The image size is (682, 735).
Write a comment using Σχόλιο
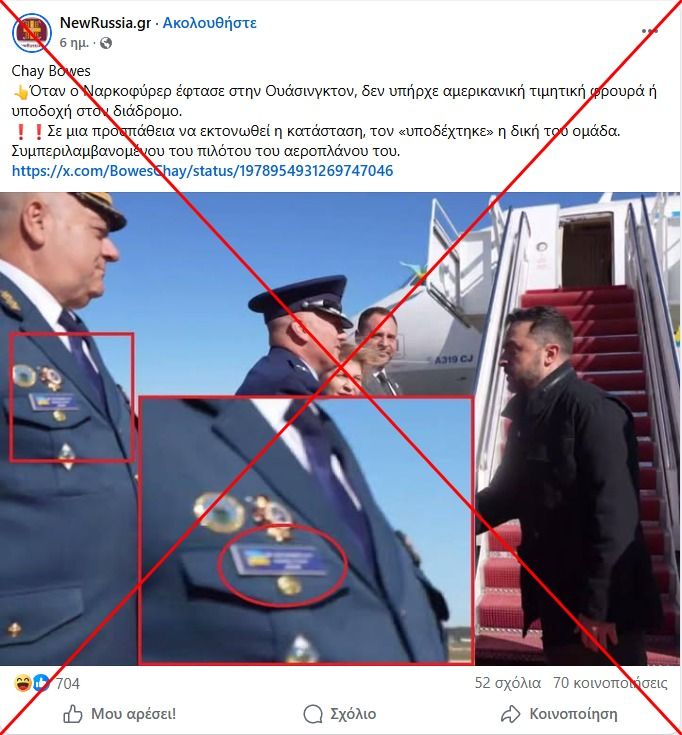(x=340, y=714)
